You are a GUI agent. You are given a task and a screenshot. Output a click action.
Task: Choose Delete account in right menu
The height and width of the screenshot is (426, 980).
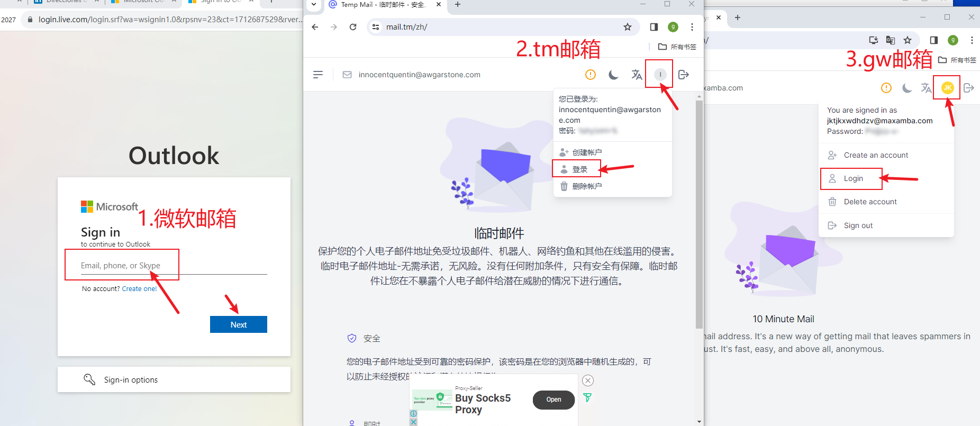pos(870,202)
